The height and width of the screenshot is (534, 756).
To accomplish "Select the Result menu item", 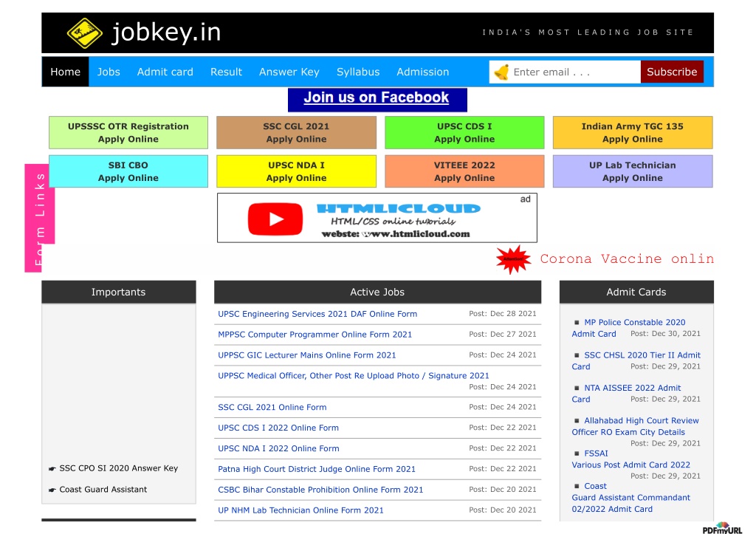I will (x=226, y=72).
